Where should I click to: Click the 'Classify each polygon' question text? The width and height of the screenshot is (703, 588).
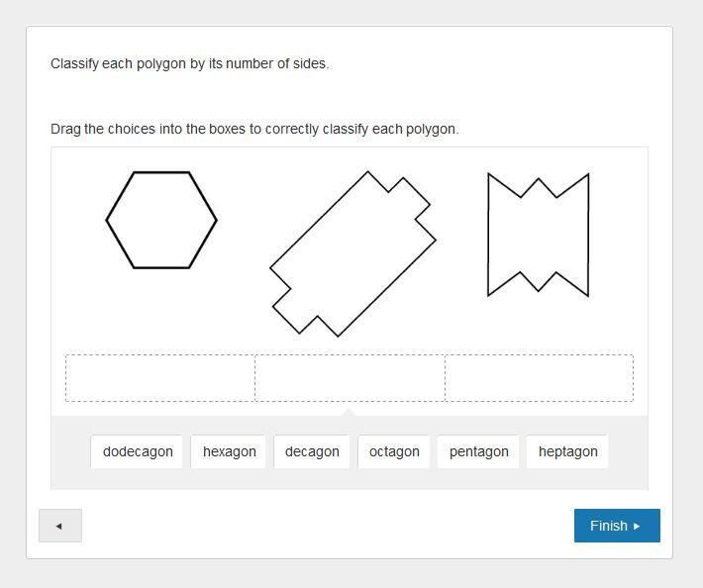click(x=189, y=63)
